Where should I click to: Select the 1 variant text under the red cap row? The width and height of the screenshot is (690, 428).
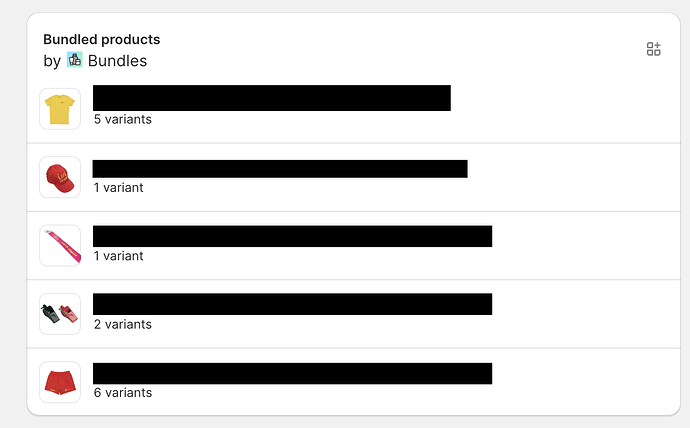(x=118, y=187)
